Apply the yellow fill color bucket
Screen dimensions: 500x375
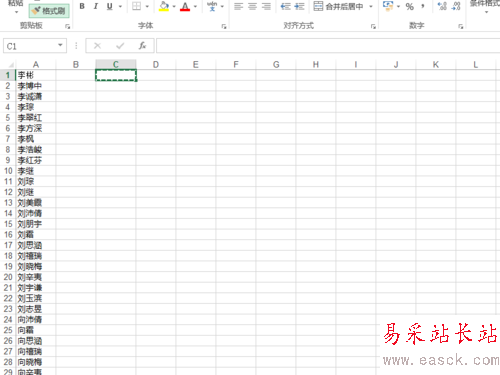coord(164,6)
